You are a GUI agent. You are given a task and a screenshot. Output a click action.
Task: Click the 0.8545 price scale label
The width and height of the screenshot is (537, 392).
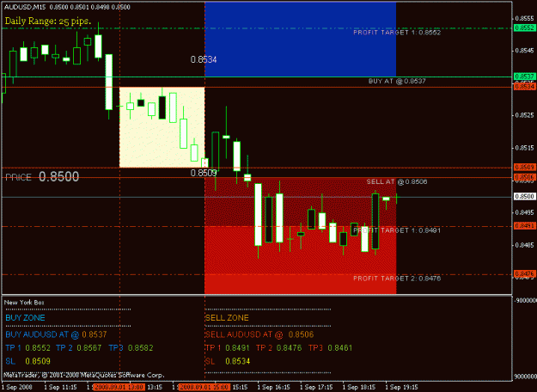click(525, 51)
